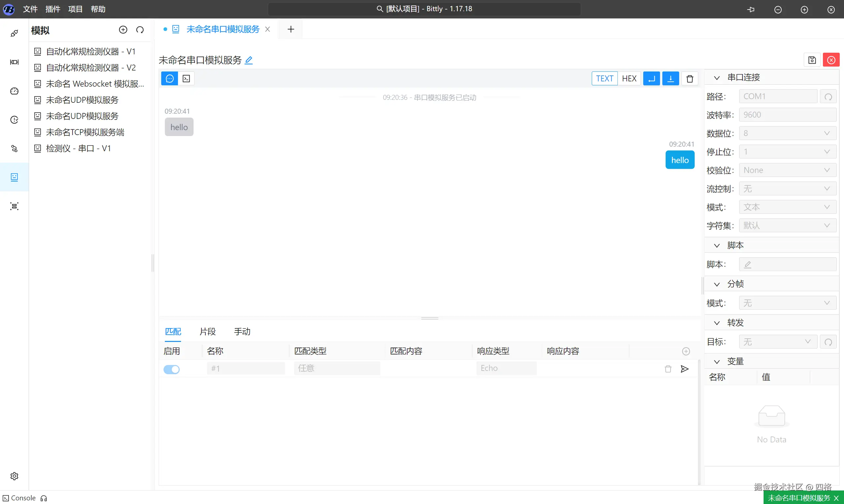The width and height of the screenshot is (844, 504).
Task: Click refresh icon next to COM1 path
Action: pyautogui.click(x=828, y=97)
